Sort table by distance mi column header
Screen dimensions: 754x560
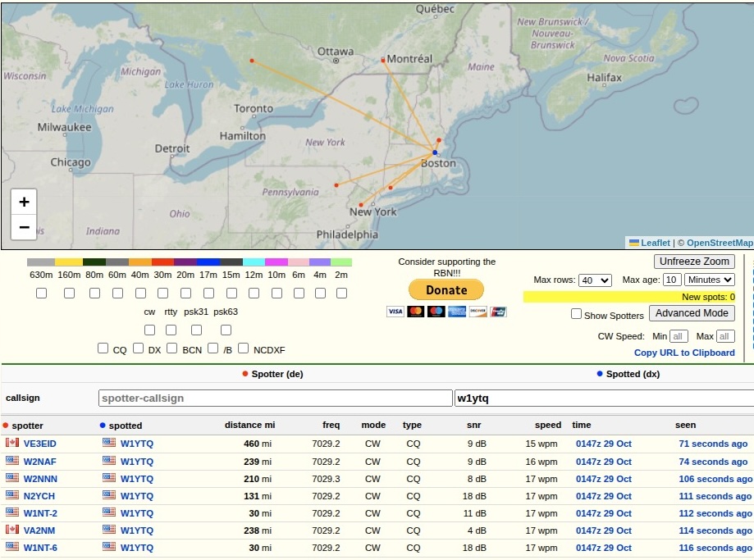(x=249, y=425)
